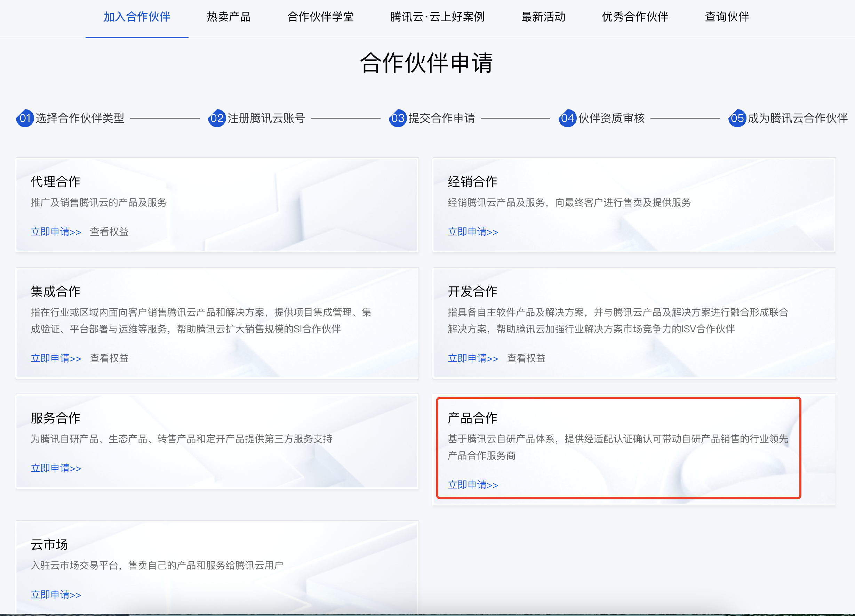Click the 经销合作 card title

coord(472,181)
